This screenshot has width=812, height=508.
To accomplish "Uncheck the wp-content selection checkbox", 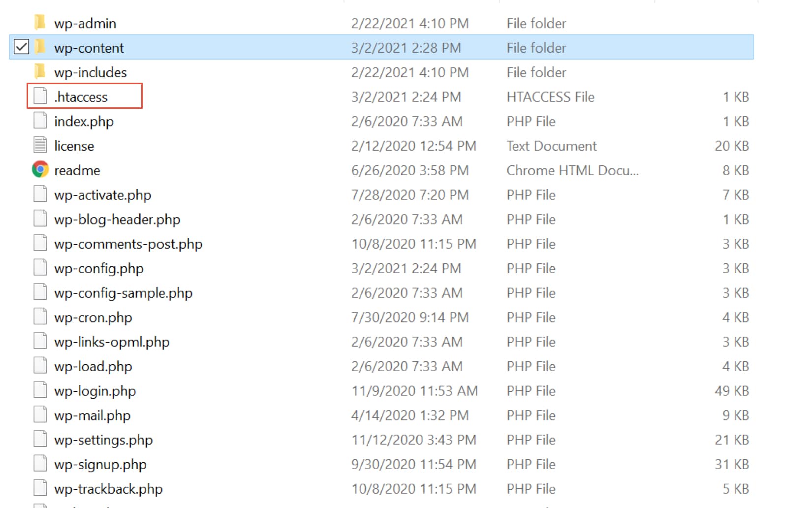I will pyautogui.click(x=21, y=47).
